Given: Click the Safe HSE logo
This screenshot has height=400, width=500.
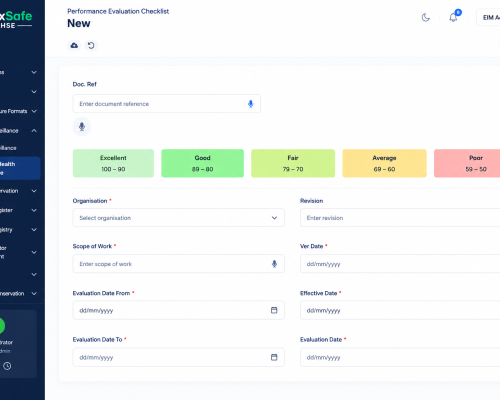Looking at the screenshot, I should (x=16, y=20).
